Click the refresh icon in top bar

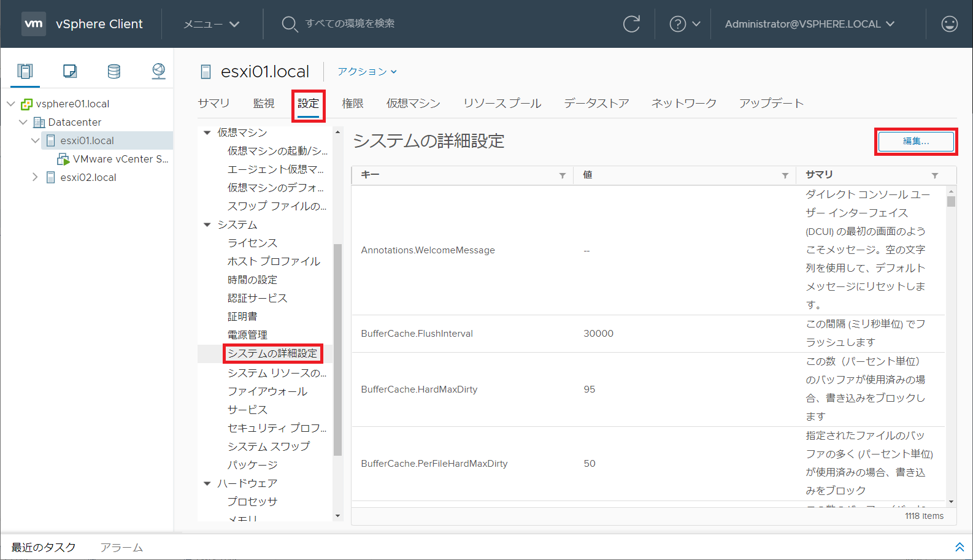pos(631,24)
